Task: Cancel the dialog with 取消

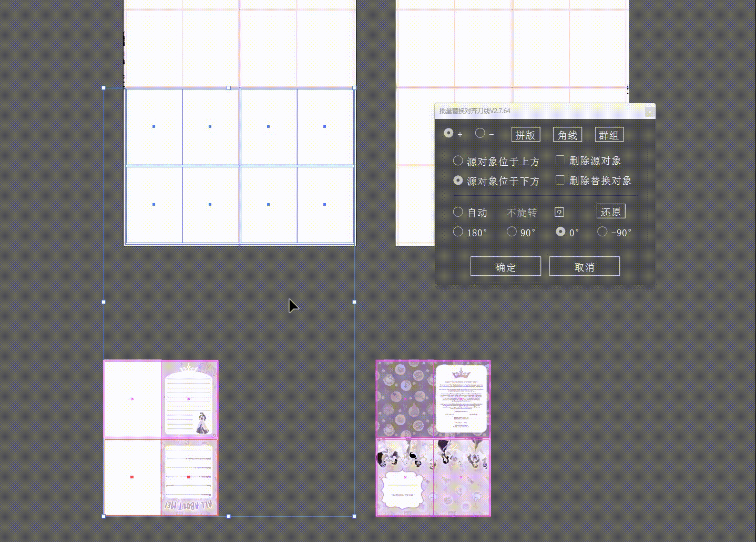Action: [584, 266]
